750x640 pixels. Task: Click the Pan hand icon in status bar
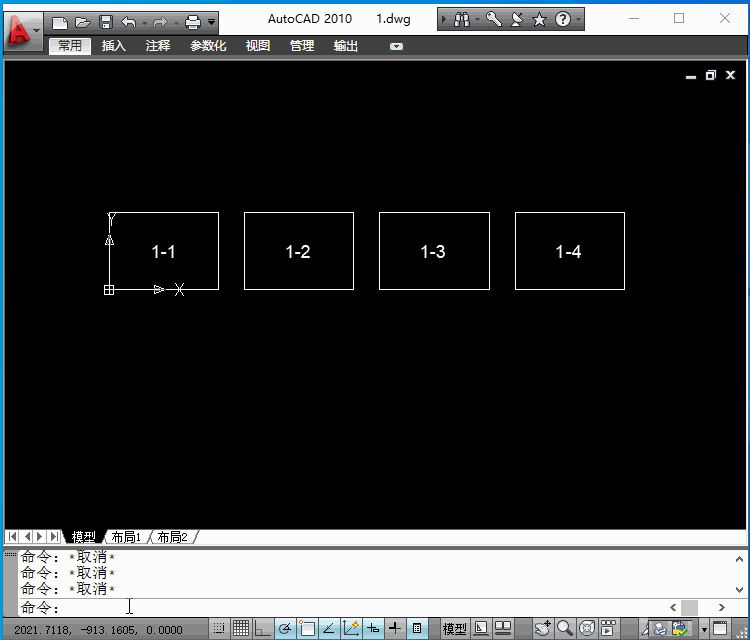pos(543,628)
